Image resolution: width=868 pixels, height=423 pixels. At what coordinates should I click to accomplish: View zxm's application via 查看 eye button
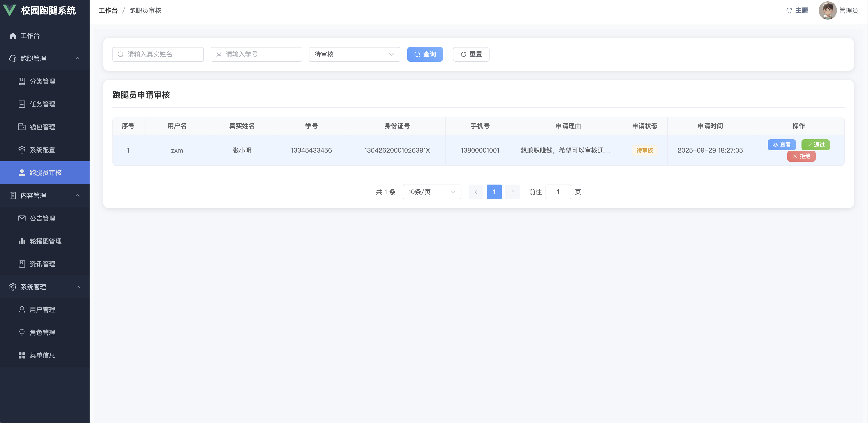pos(781,145)
